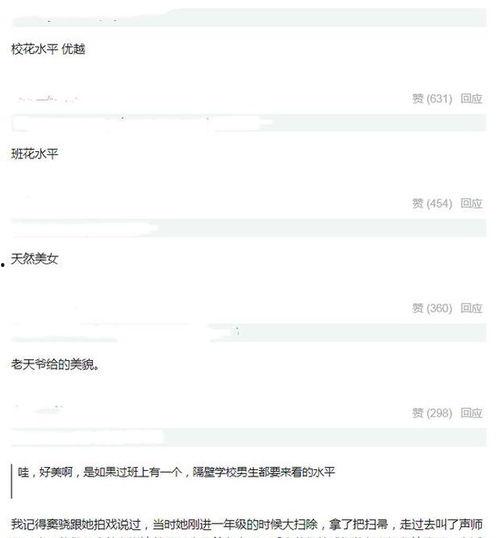Reply via 回应 beside 赞 (298)

471,413
